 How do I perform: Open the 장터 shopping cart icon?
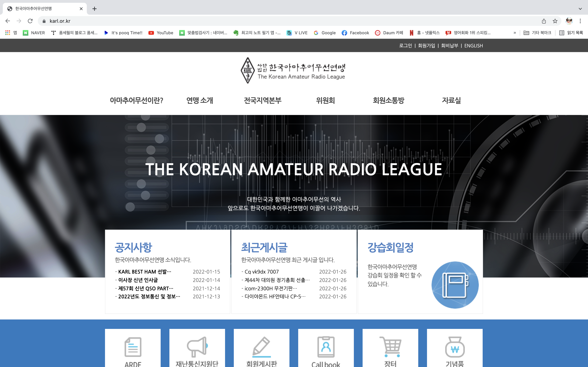tap(390, 347)
